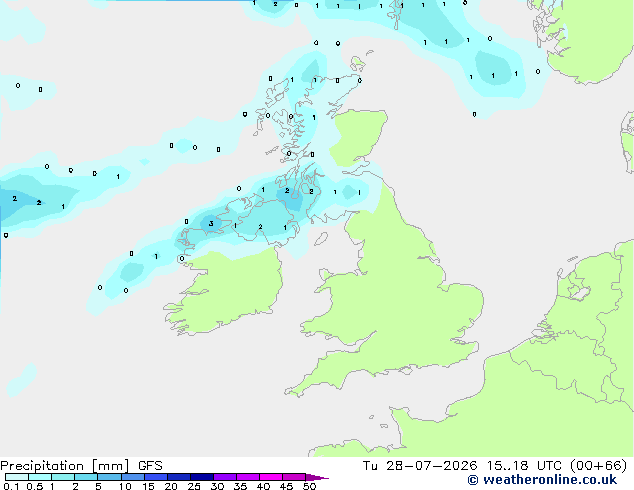Click the 10–15 mm legend swatch
This screenshot has height=490, width=634.
coord(132,477)
